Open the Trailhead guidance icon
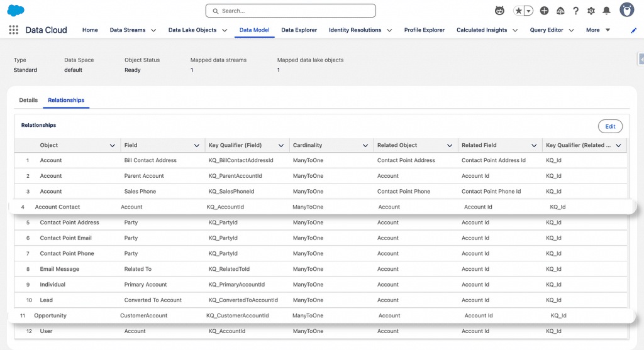 pyautogui.click(x=560, y=11)
